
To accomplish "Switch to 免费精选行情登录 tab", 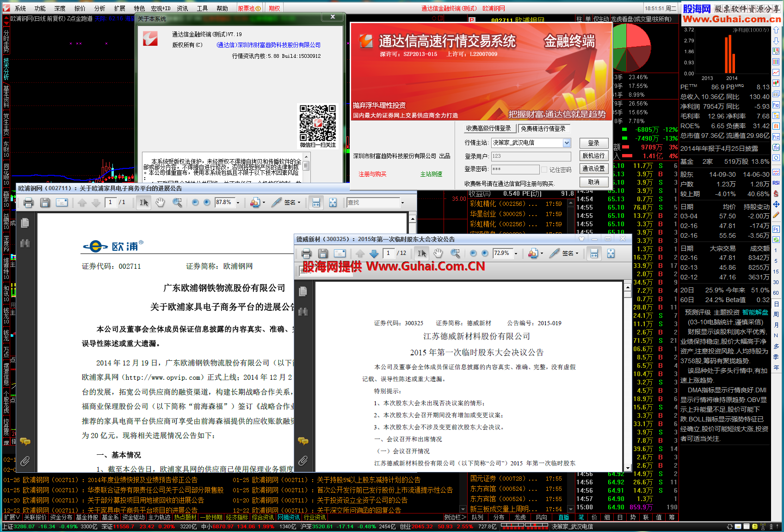I will pos(543,129).
